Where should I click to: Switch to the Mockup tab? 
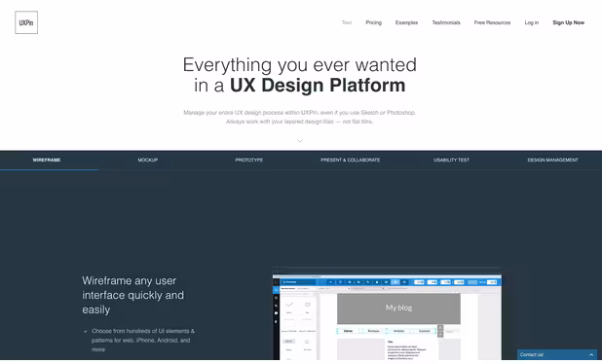pos(148,160)
